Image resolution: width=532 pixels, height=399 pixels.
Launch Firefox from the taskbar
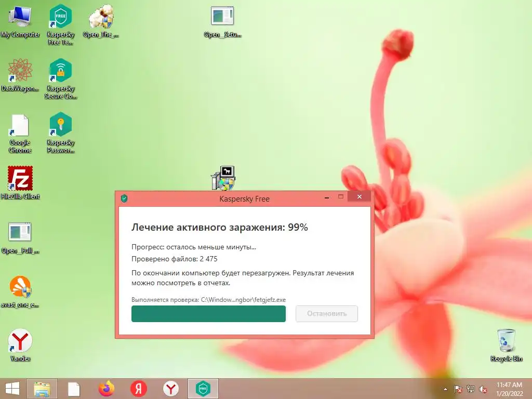click(x=106, y=389)
